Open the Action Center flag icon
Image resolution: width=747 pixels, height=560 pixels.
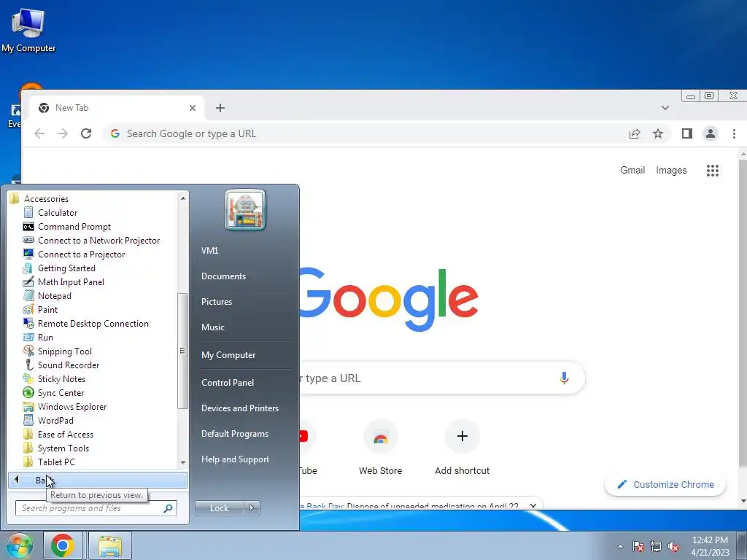click(x=638, y=547)
